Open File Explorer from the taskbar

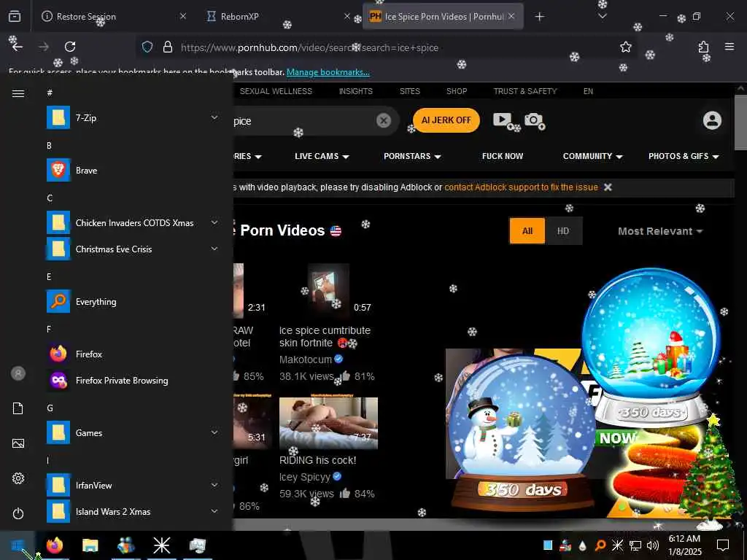(90, 545)
